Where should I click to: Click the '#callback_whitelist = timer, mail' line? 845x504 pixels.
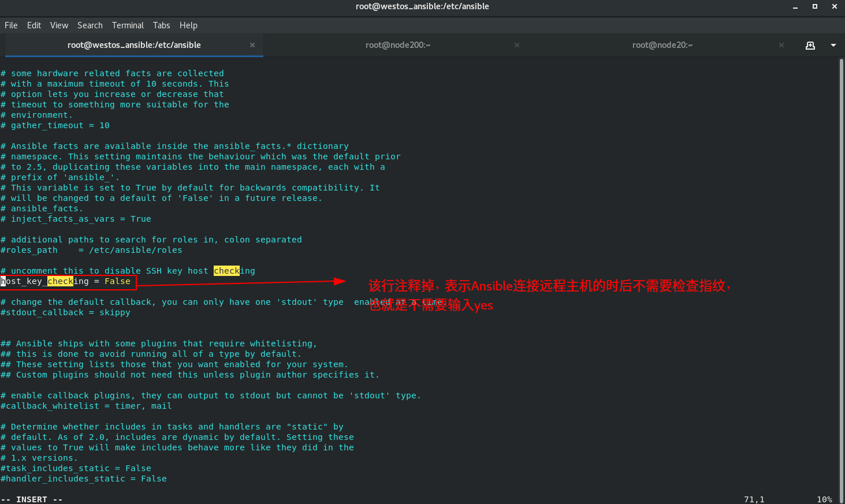(x=87, y=406)
